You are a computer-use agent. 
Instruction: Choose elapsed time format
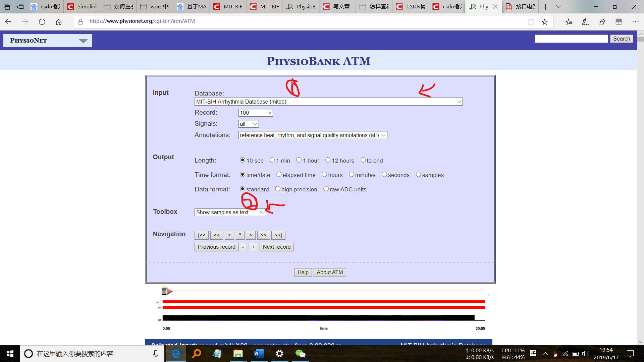click(x=279, y=175)
